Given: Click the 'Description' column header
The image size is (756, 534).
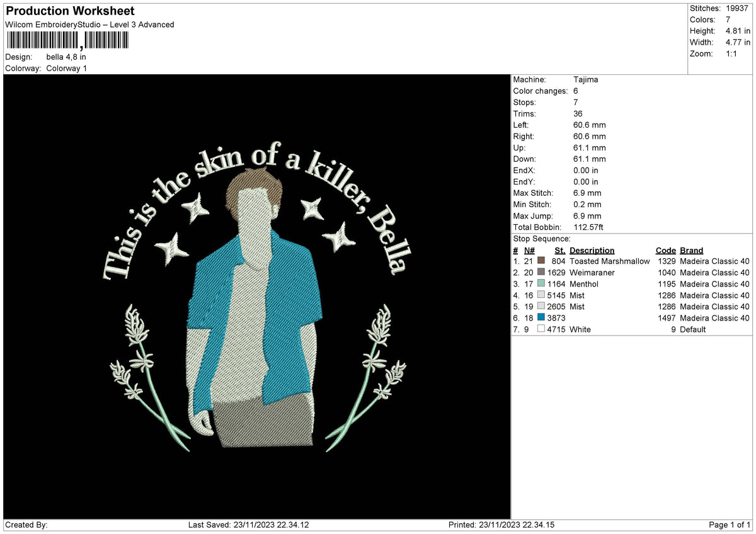Looking at the screenshot, I should 592,250.
